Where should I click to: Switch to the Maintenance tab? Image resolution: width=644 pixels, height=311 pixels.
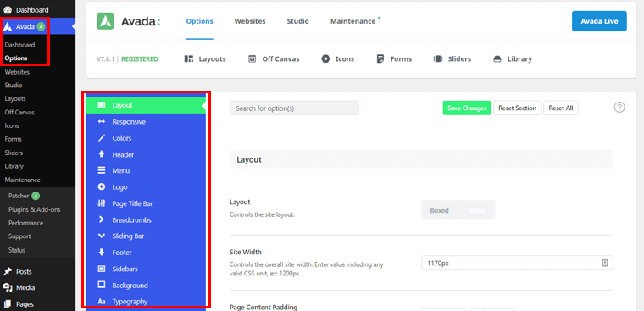pos(353,21)
